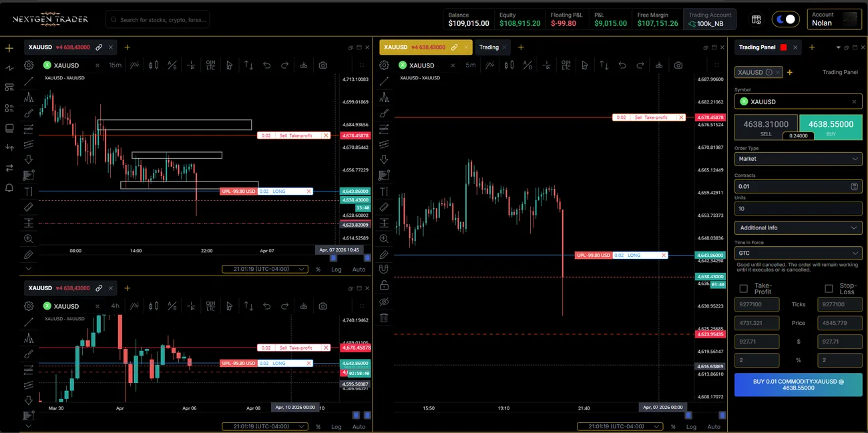Select the pencil tool in 5m chart sidebar
The width and height of the screenshot is (868, 433).
(x=384, y=255)
